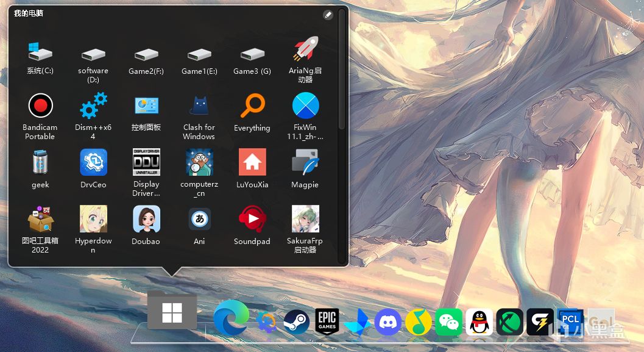Open Discord from dock
The height and width of the screenshot is (352, 644).
387,321
